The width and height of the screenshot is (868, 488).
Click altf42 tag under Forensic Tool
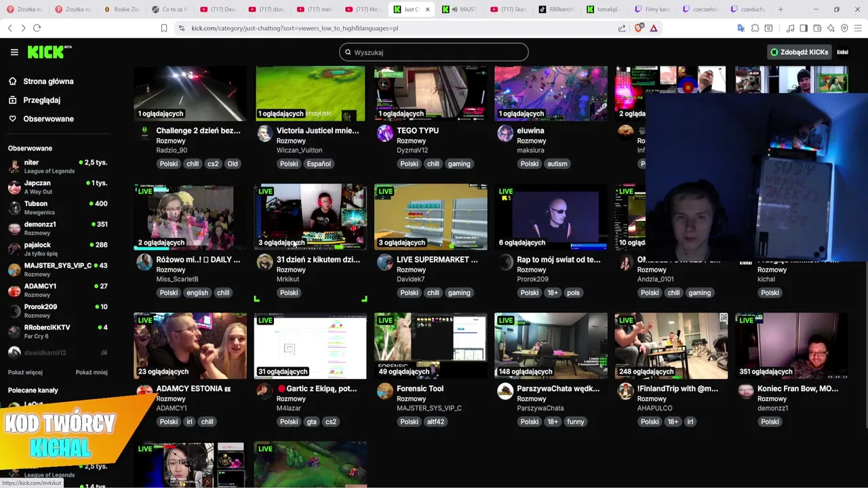[x=435, y=422]
